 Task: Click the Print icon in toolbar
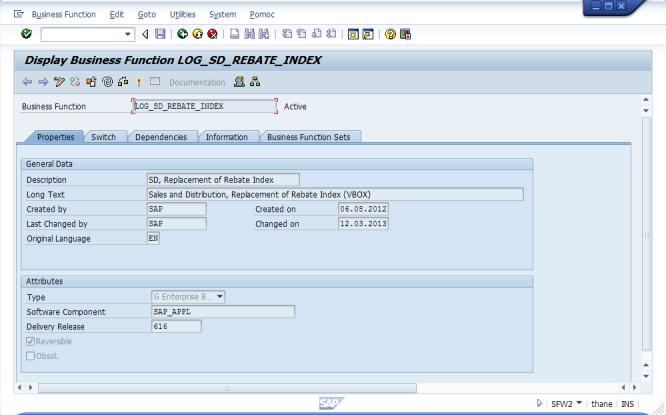click(x=234, y=34)
